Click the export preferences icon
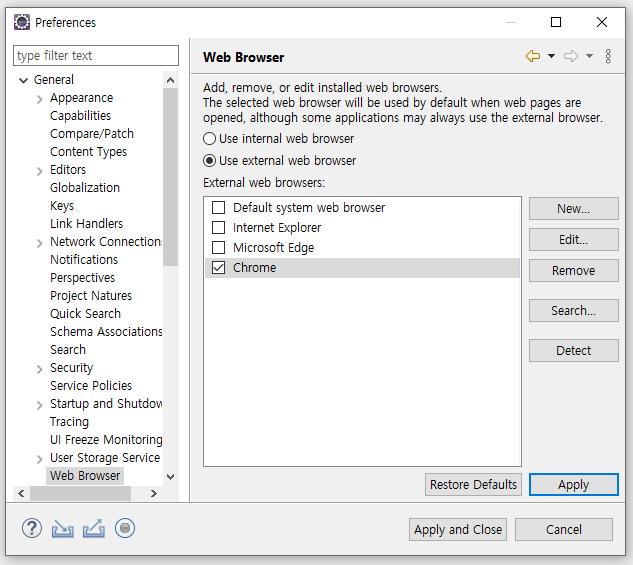This screenshot has height=565, width=633. 94,529
